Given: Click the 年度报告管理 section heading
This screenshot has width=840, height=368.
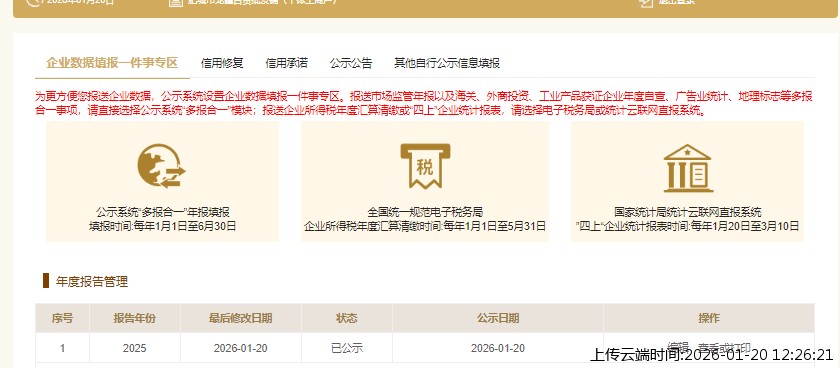Looking at the screenshot, I should pos(92,281).
